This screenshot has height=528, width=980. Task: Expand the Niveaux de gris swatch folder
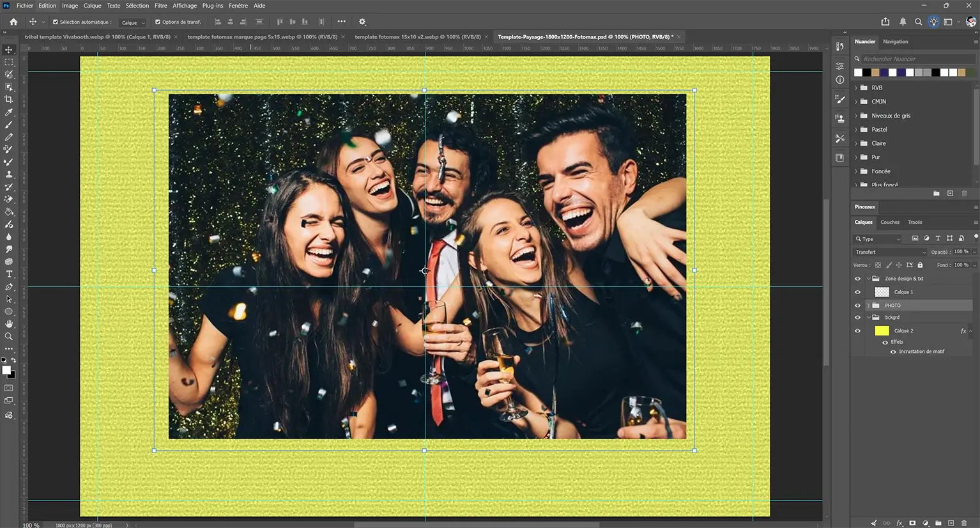[x=857, y=116]
